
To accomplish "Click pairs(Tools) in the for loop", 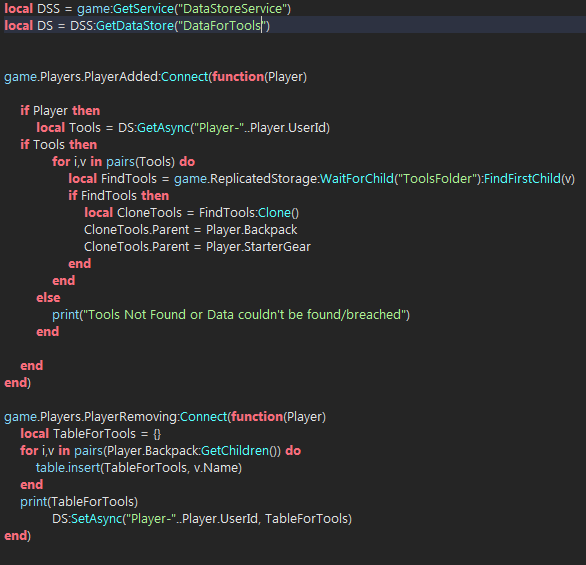I will (x=141, y=162).
